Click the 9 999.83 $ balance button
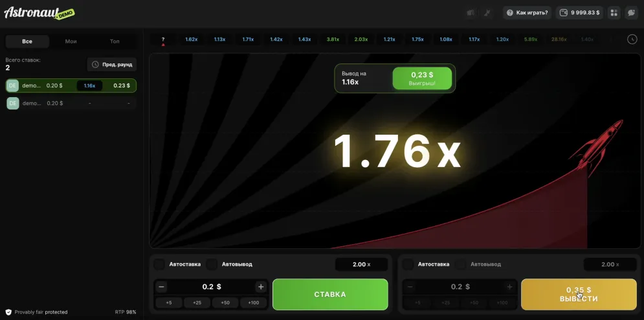The image size is (644, 320). (x=580, y=13)
